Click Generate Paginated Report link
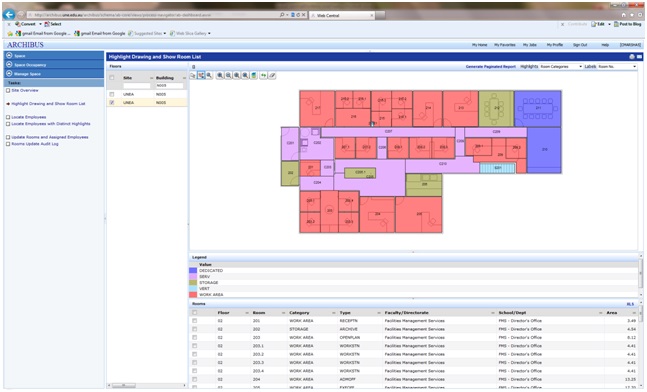The width and height of the screenshot is (647, 392). [x=491, y=66]
